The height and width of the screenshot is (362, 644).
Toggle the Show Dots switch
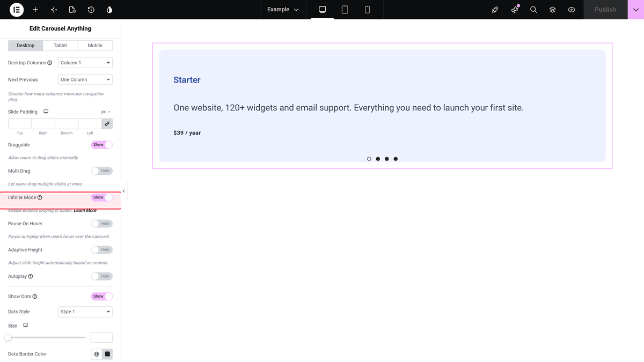click(102, 296)
